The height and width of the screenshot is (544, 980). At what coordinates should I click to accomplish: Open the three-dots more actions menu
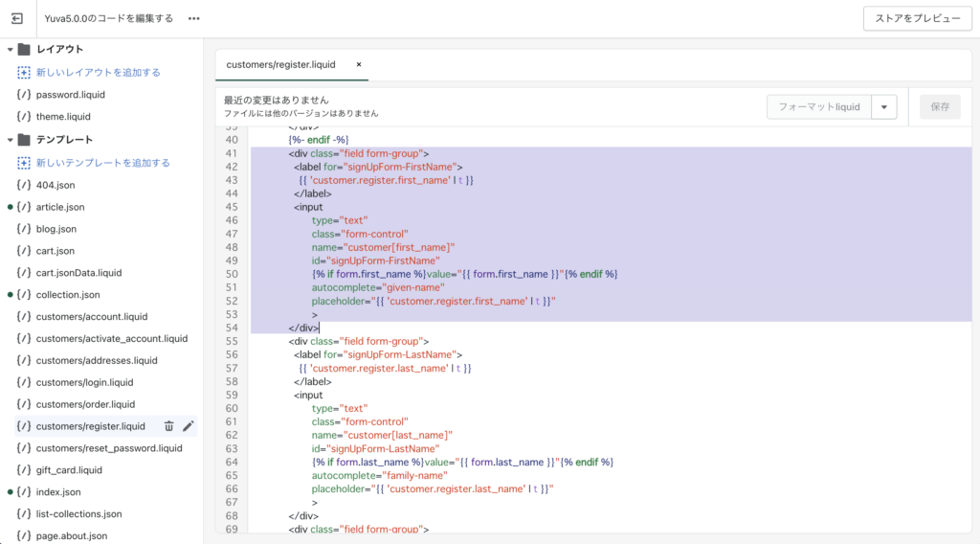point(193,19)
